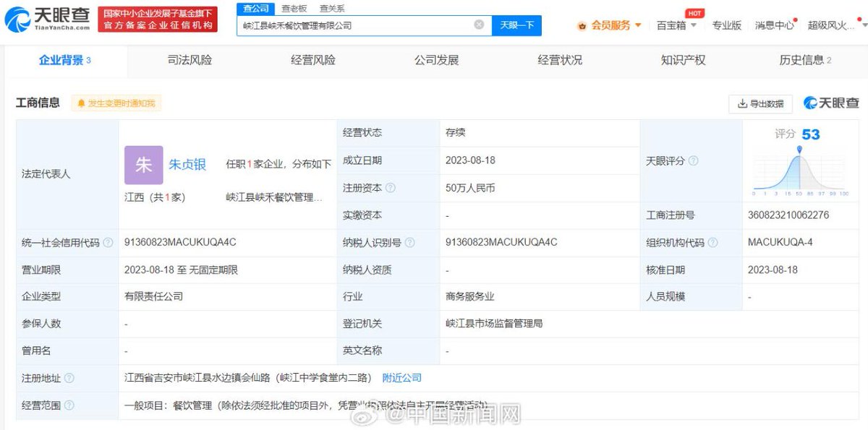
Task: Select the 查老板 search tab
Action: [x=294, y=9]
